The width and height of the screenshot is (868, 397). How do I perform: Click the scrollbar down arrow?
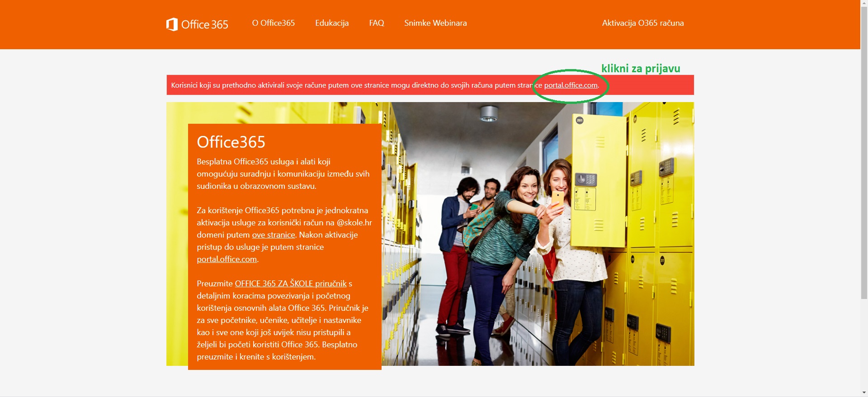tap(864, 393)
